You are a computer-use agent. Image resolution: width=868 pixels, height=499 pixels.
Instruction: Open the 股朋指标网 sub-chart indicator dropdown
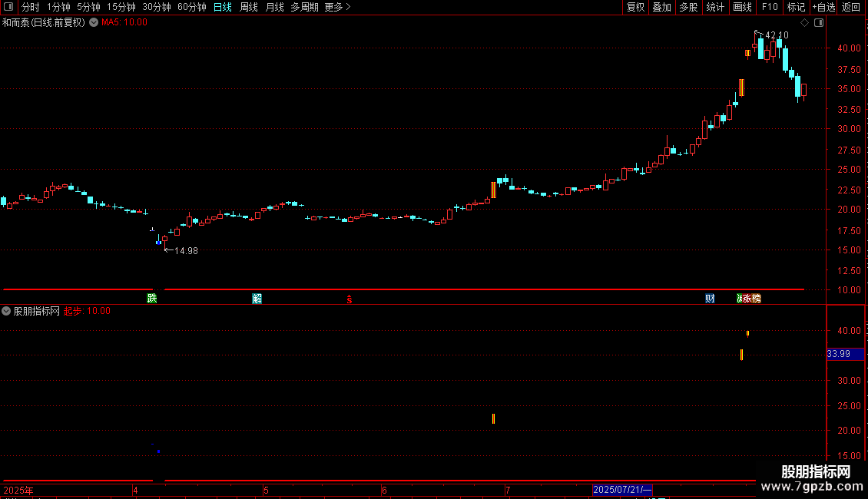6,311
